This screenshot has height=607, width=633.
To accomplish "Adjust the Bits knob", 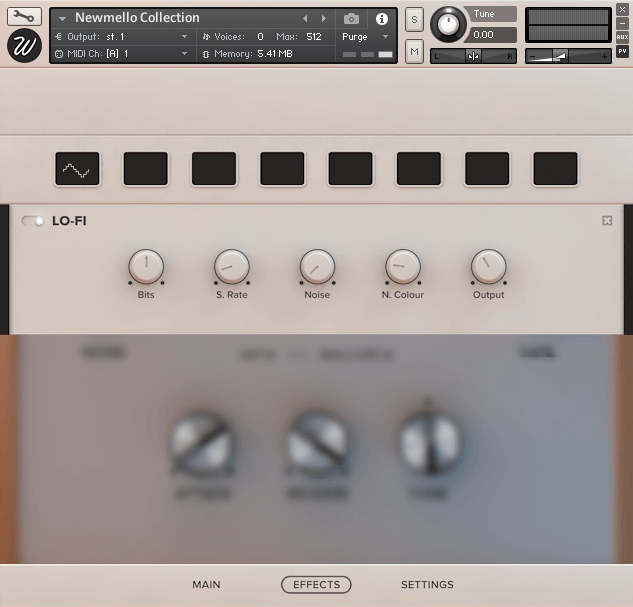I will pyautogui.click(x=146, y=267).
